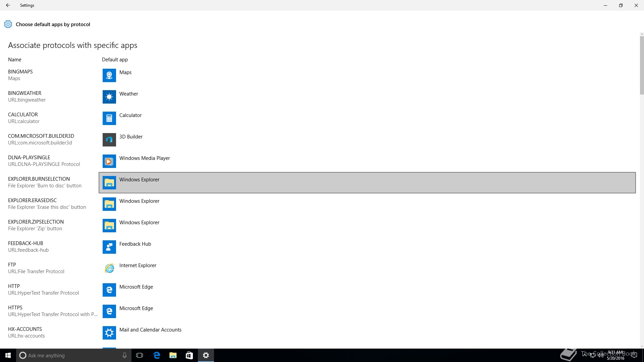Change HTTP default app Microsoft Edge label
644x362 pixels.
click(136, 287)
